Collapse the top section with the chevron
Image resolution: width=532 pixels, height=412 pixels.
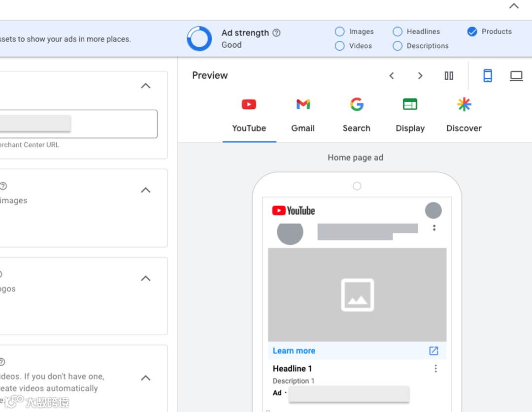pyautogui.click(x=514, y=6)
